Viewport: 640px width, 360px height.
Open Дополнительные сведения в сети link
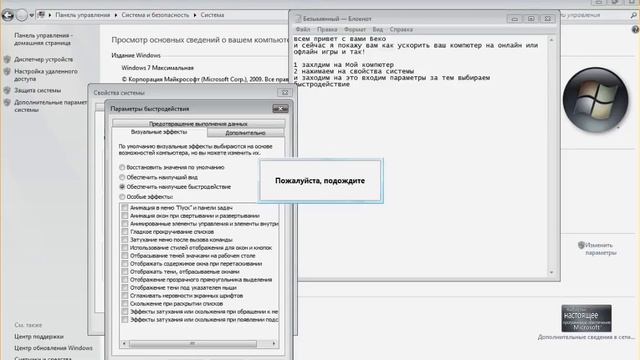[x=586, y=337]
